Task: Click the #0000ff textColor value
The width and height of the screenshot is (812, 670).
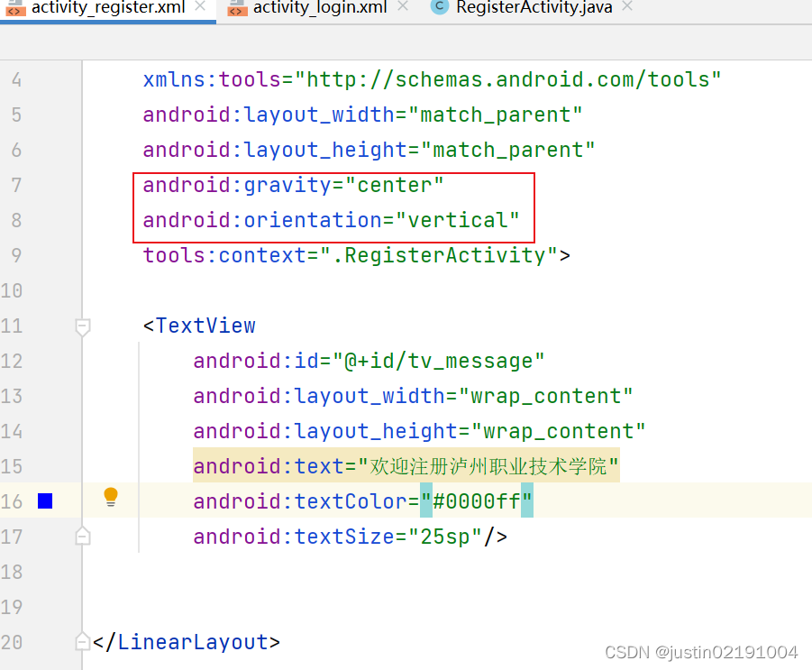Action: tap(477, 501)
